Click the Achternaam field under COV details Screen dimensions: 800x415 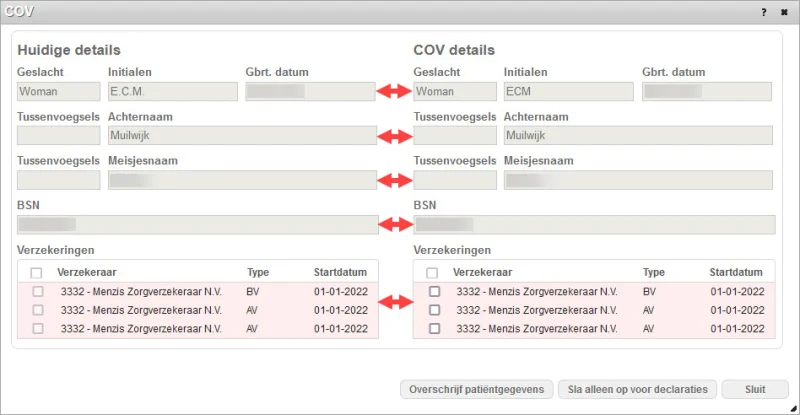pyautogui.click(x=638, y=136)
